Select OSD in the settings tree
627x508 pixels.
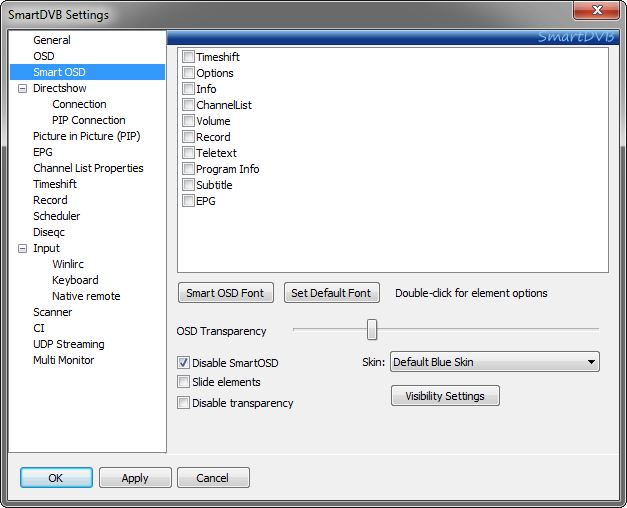pyautogui.click(x=44, y=56)
